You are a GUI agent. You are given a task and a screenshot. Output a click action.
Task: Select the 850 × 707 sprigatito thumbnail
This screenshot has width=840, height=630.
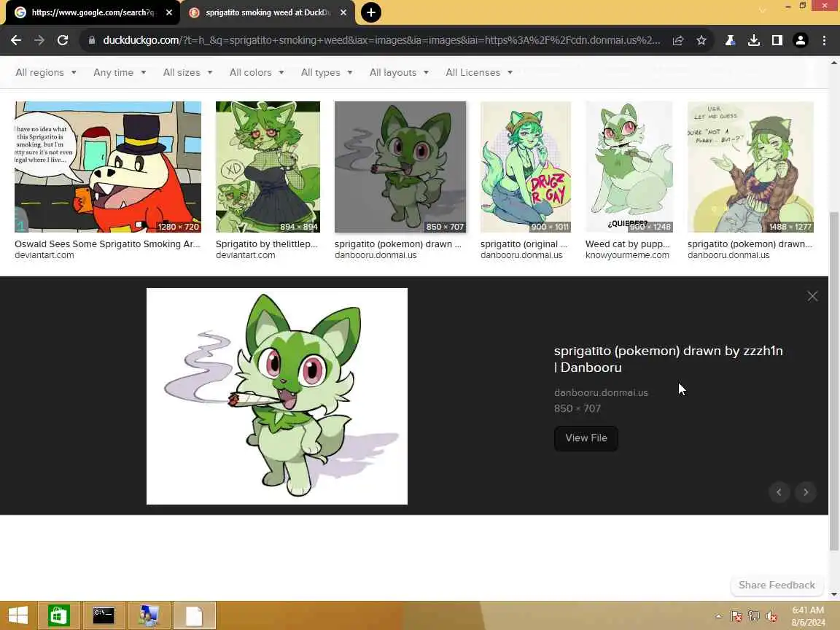click(400, 166)
